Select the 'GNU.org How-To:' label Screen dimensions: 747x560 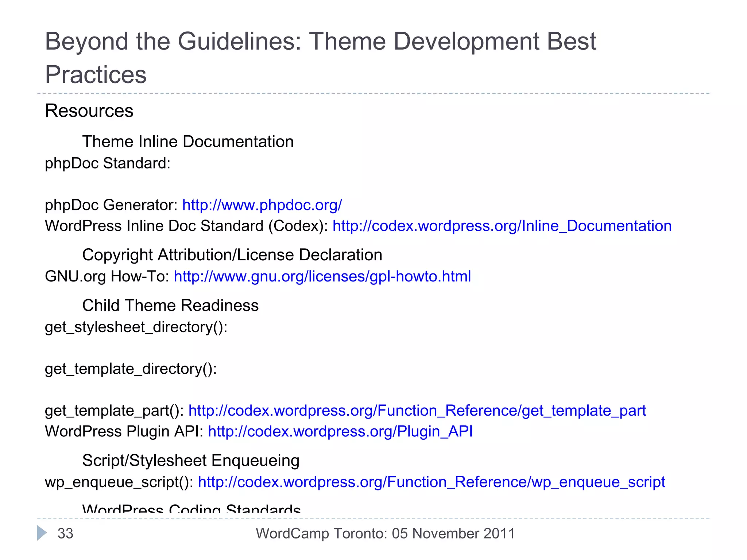107,276
